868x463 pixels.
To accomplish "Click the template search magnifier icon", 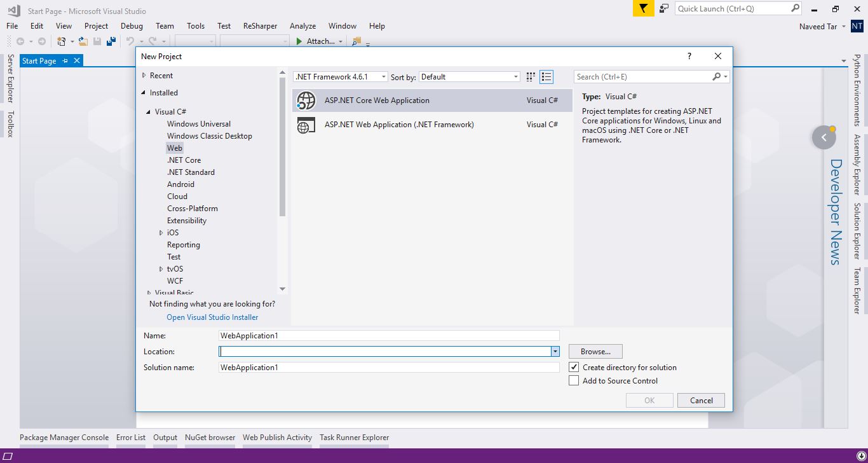I will 717,76.
